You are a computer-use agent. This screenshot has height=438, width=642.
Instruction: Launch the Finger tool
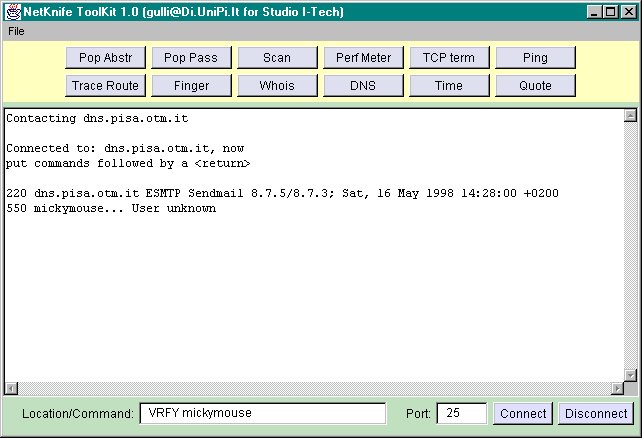[x=191, y=86]
